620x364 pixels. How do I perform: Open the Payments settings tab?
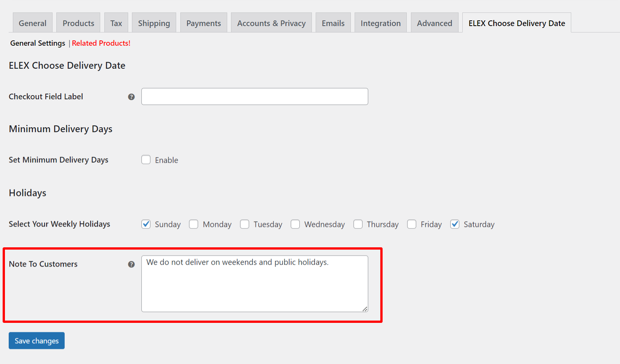(x=203, y=23)
